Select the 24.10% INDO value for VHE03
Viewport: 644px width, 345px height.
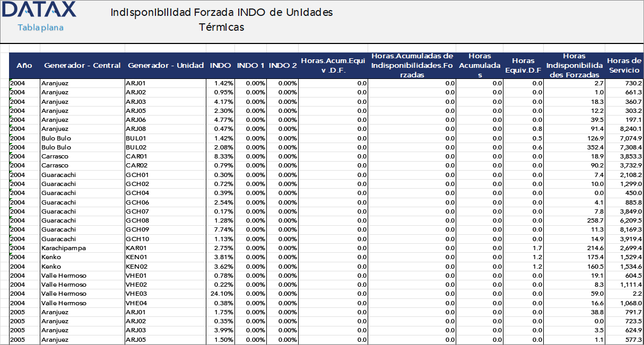[x=223, y=294]
